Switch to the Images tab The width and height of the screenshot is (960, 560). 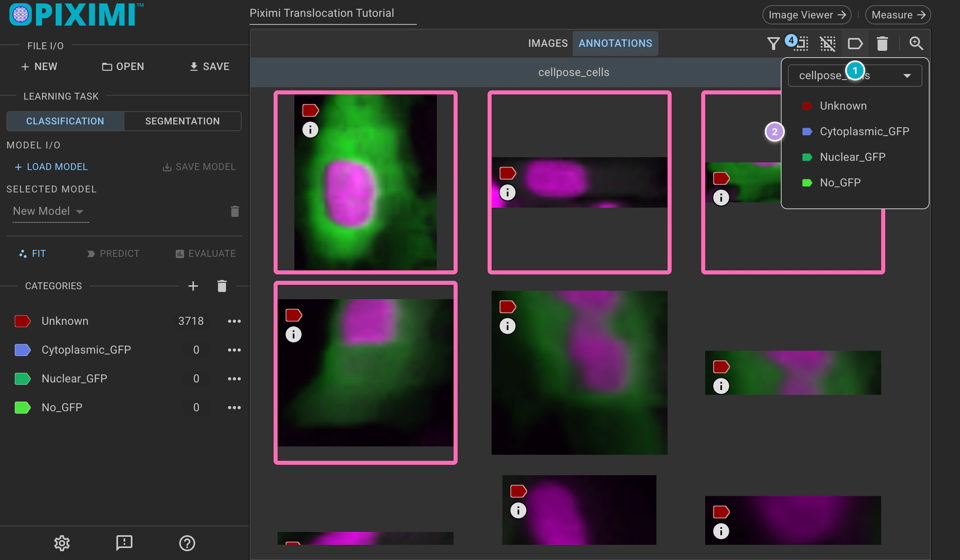pyautogui.click(x=548, y=43)
